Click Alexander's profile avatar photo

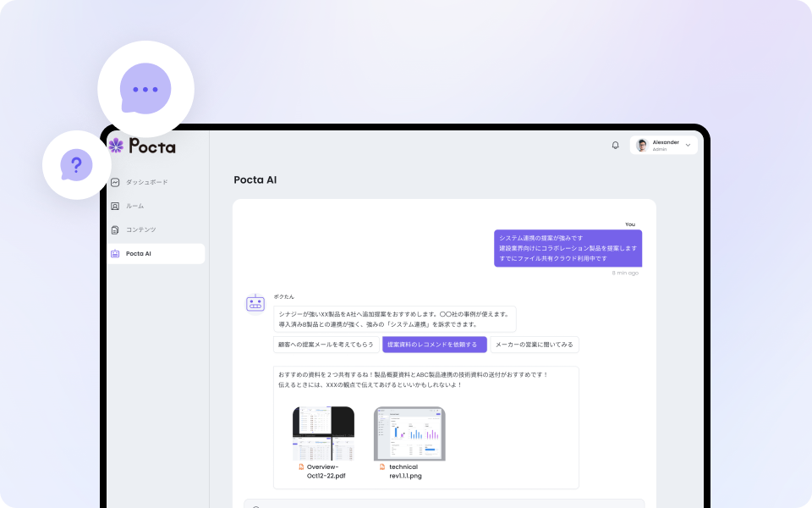[642, 146]
